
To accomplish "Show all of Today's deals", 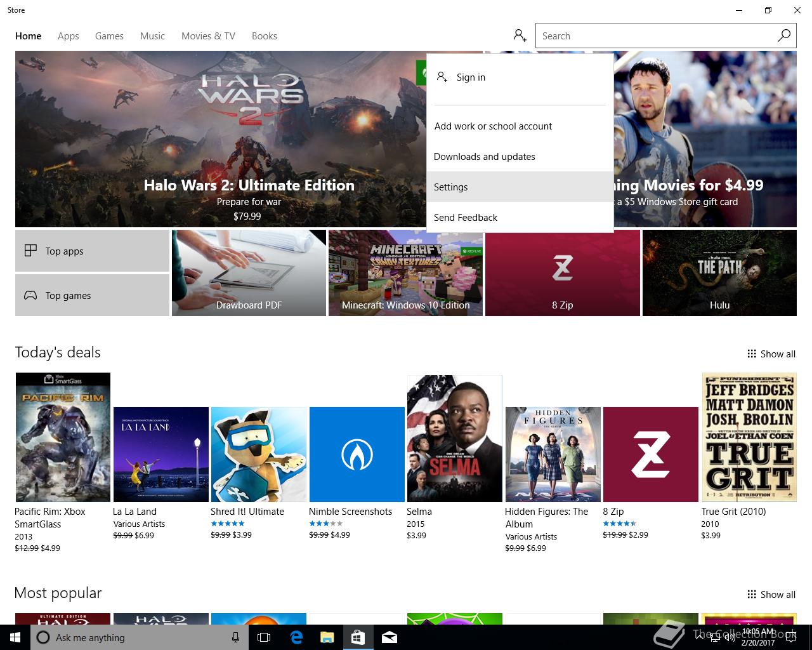I will 771,354.
